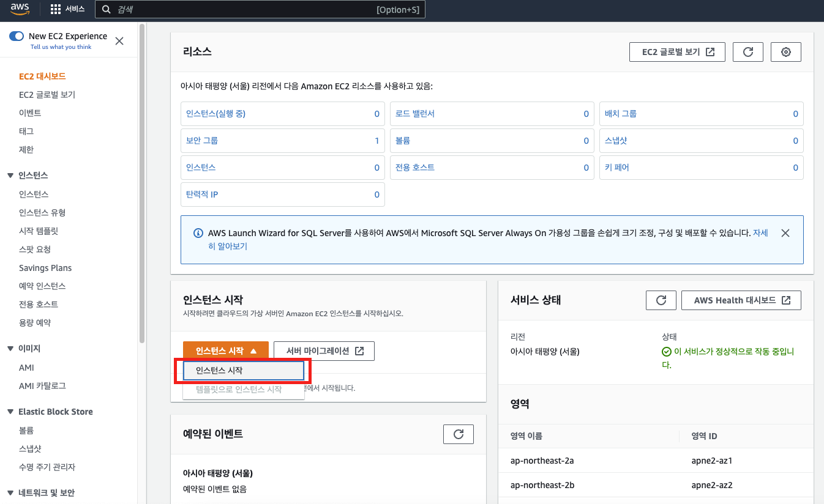Open EC2 대시보드 in the sidebar
The image size is (824, 504).
click(x=42, y=76)
